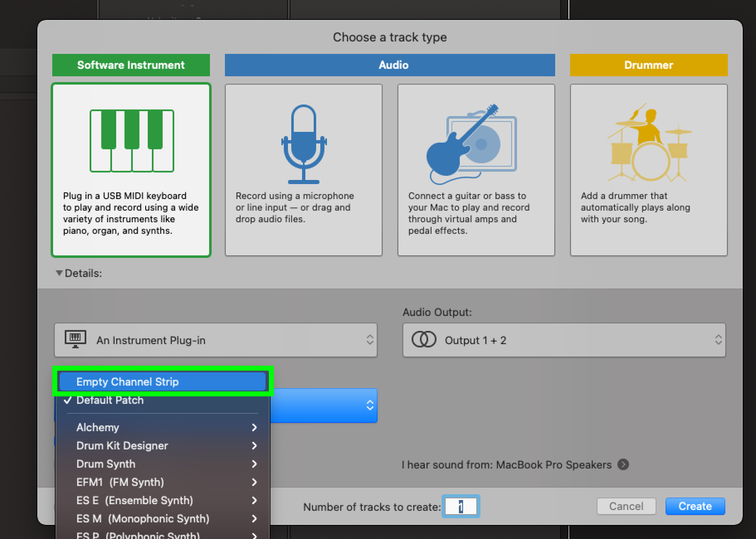Click the Create button
The width and height of the screenshot is (756, 539).
tap(695, 506)
